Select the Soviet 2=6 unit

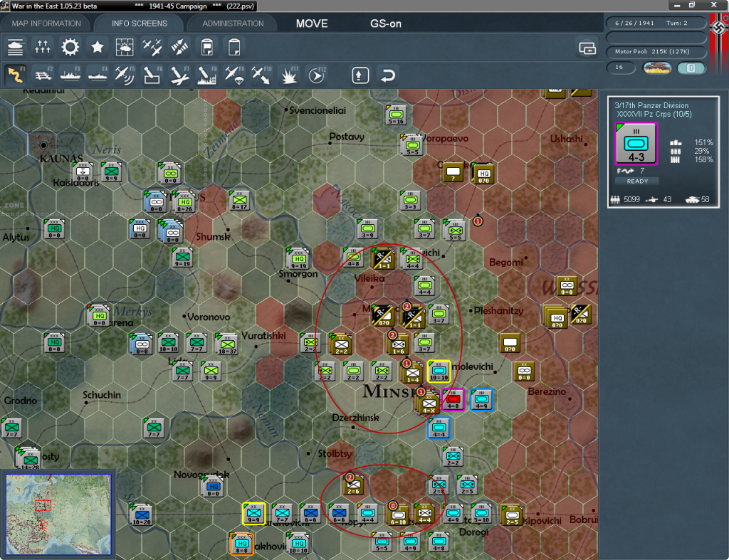353,485
